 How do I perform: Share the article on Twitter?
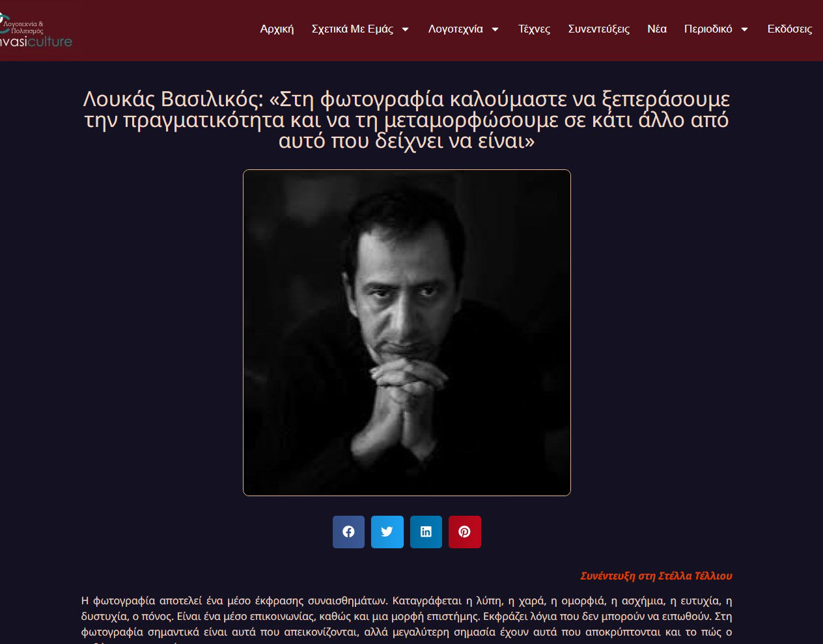(x=387, y=532)
